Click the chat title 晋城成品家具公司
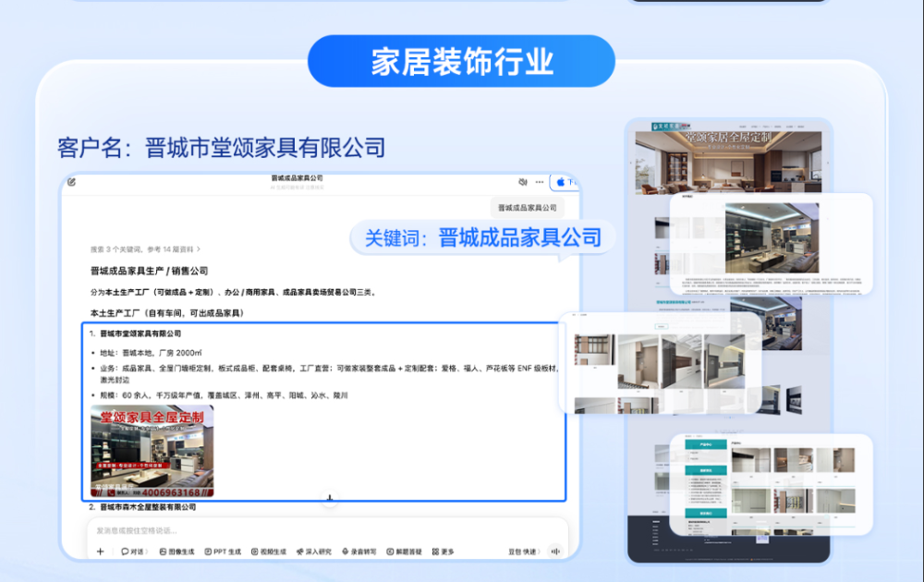This screenshot has height=582, width=924. click(x=297, y=178)
